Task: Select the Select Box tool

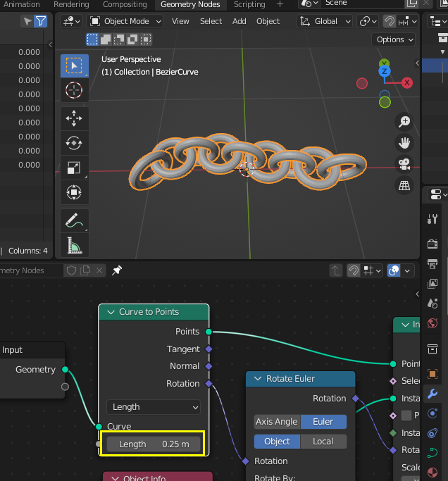Action: click(x=74, y=65)
